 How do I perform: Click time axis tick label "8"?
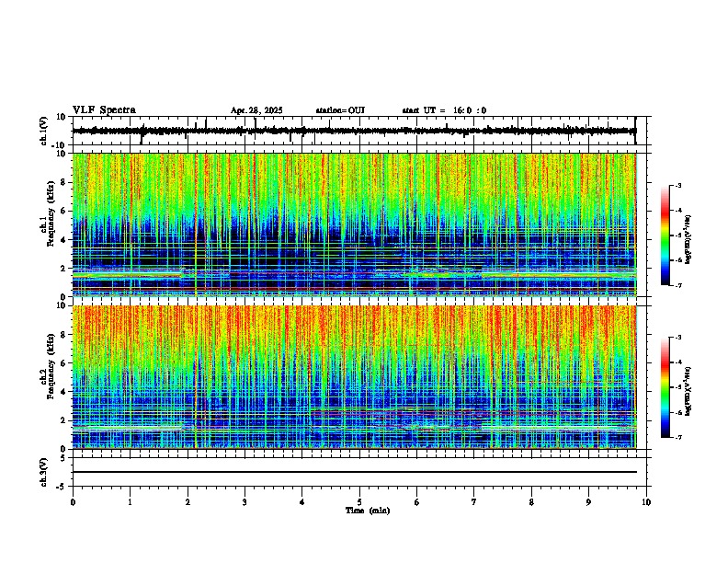pos(531,502)
